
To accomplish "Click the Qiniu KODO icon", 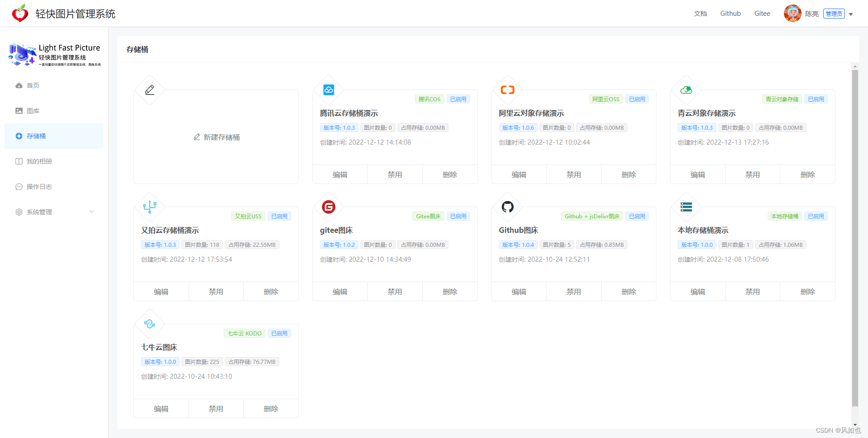I will pos(150,324).
